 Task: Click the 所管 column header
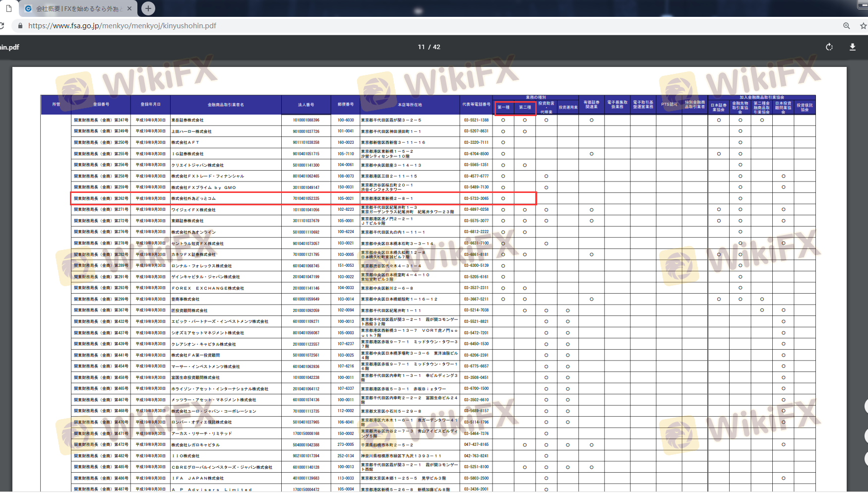pos(56,105)
